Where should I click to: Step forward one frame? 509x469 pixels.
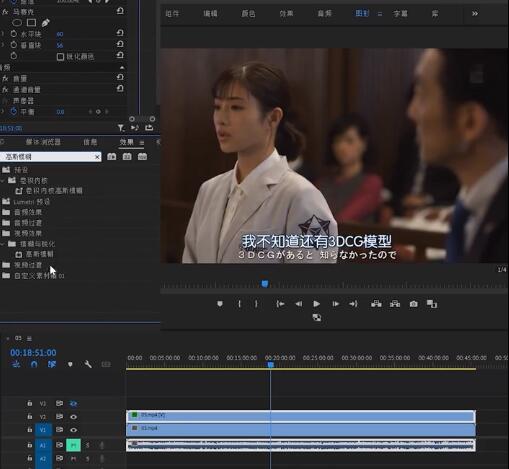(x=335, y=304)
